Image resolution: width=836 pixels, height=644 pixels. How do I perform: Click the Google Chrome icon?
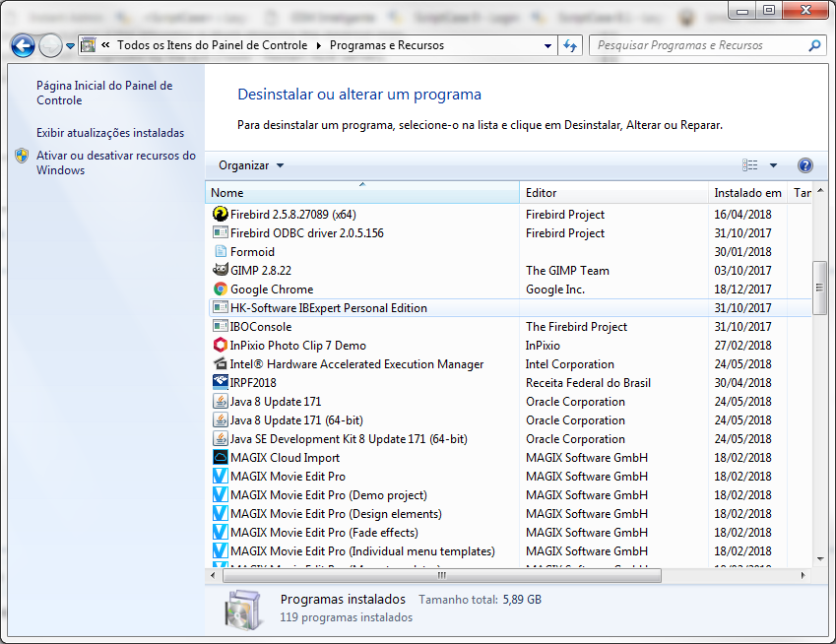pos(221,289)
